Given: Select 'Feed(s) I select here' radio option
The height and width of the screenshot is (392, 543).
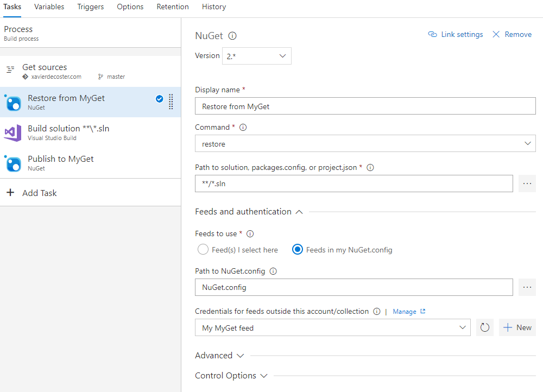Looking at the screenshot, I should click(x=203, y=250).
